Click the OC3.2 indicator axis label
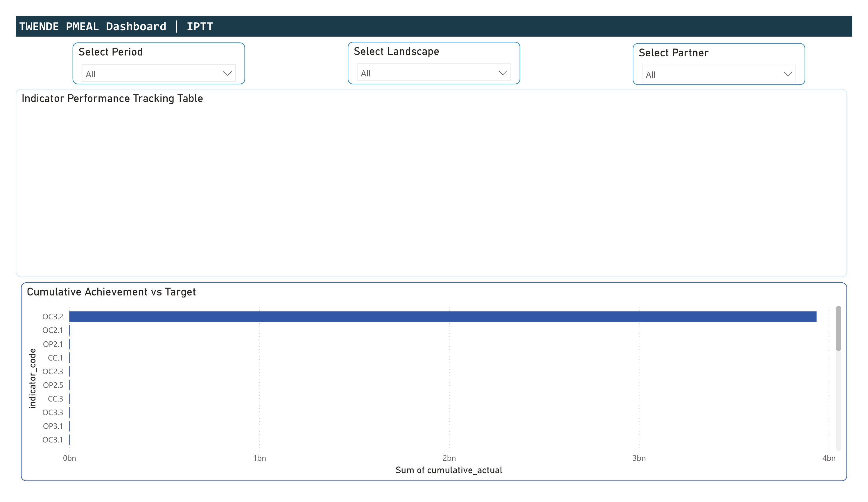This screenshot has width=868, height=502. pos(53,316)
